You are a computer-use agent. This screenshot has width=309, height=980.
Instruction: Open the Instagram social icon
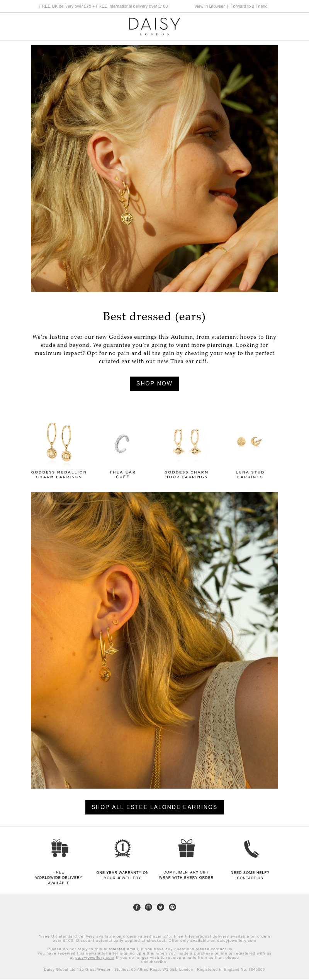149,907
